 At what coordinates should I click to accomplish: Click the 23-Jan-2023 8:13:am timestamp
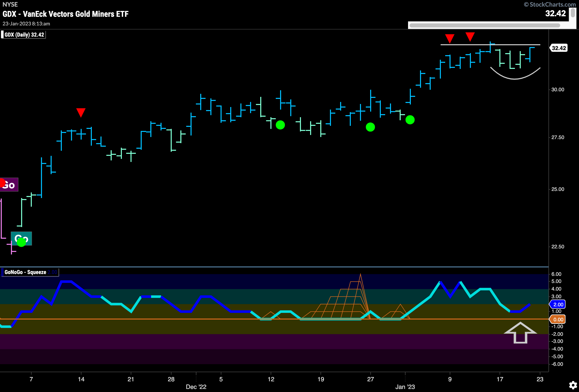(x=26, y=24)
